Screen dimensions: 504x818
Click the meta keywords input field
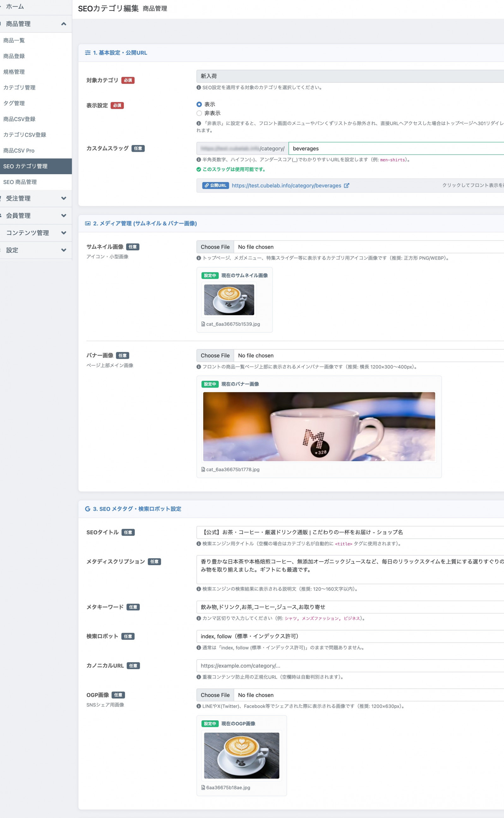[x=350, y=607]
